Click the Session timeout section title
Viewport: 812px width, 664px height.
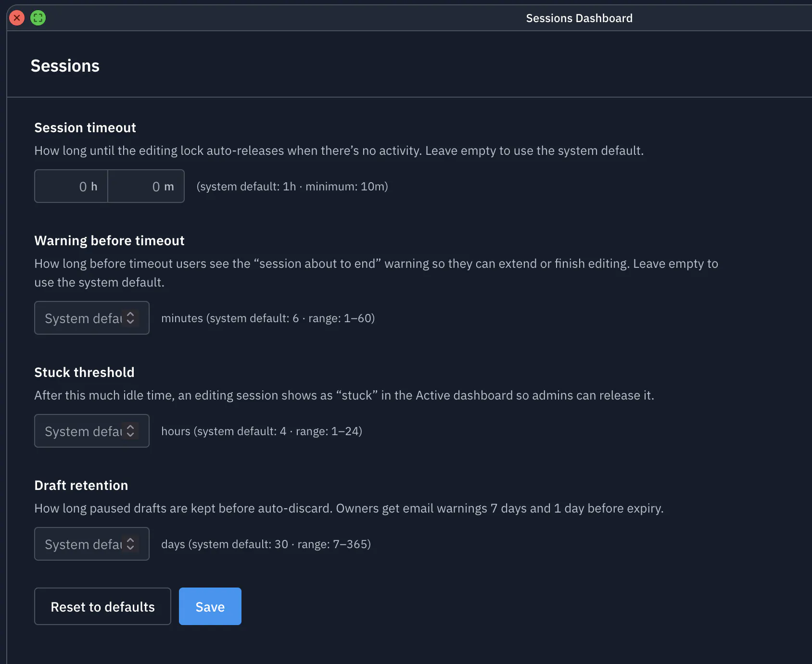pos(85,128)
